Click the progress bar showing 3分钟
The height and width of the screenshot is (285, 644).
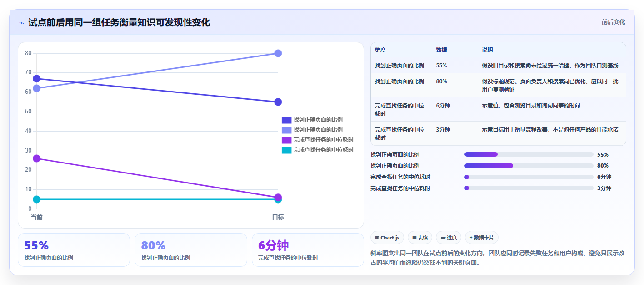529,188
